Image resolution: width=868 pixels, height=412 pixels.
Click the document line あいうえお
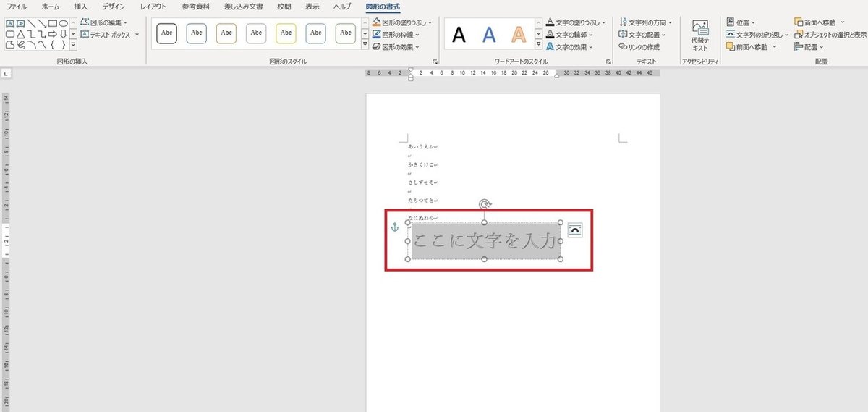click(421, 146)
